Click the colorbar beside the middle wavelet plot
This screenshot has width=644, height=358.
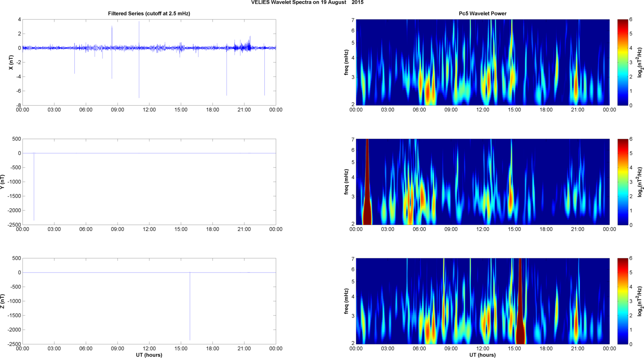623,182
